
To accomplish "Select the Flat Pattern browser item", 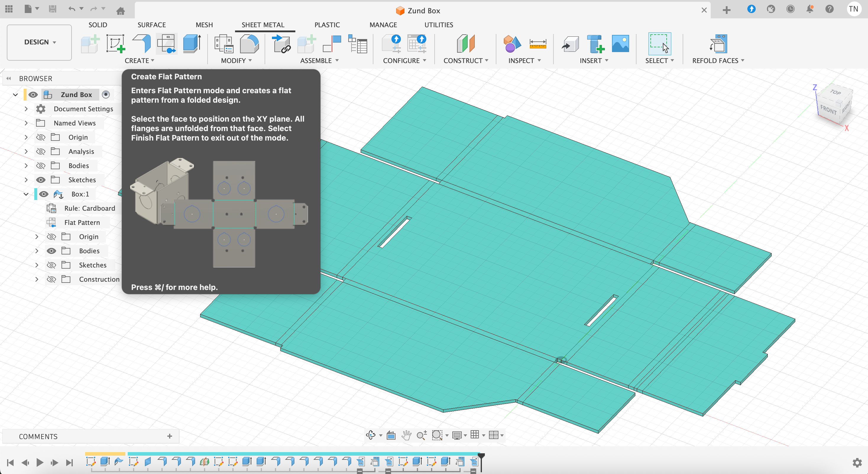I will coord(82,223).
